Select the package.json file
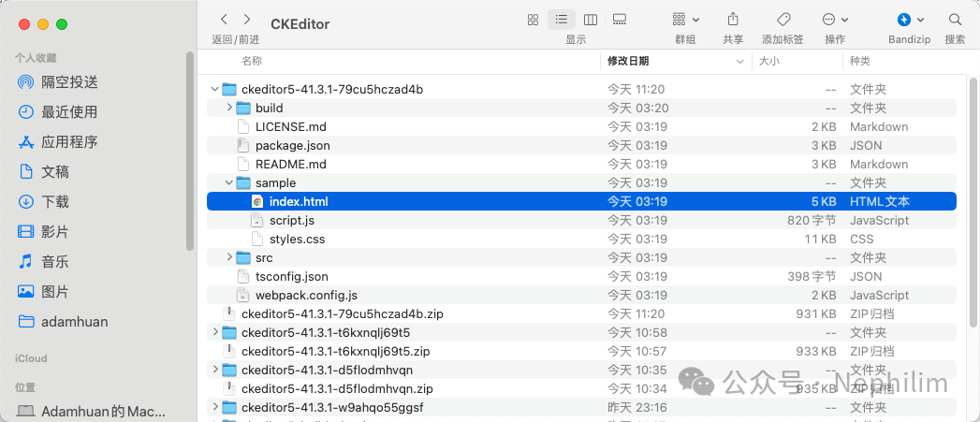This screenshot has width=980, height=422. [292, 146]
